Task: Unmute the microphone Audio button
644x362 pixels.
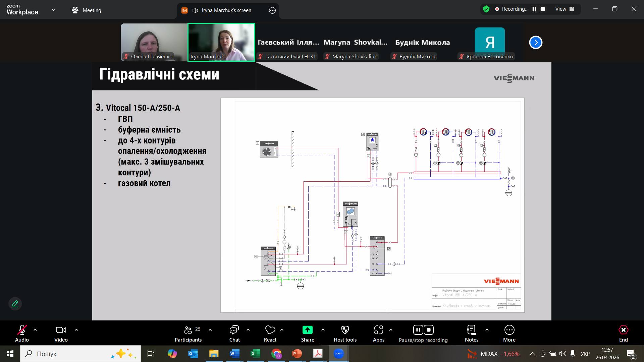Action: 22,330
